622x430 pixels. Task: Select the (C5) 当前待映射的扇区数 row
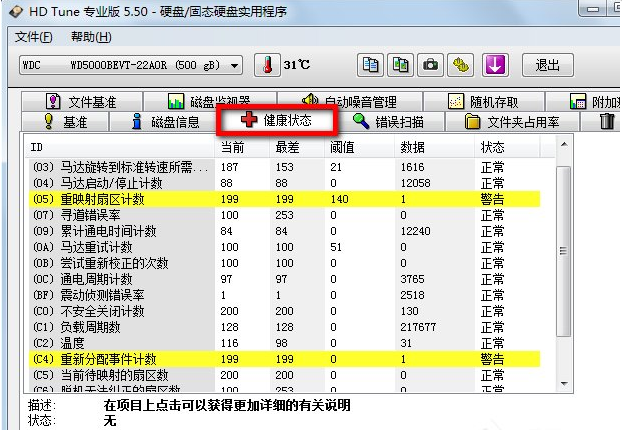point(284,375)
